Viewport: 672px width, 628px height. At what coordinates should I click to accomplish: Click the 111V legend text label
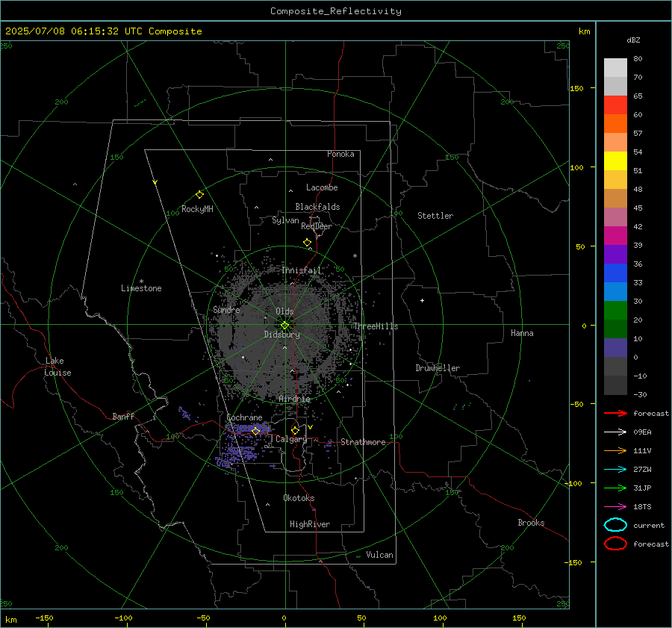pos(642,450)
